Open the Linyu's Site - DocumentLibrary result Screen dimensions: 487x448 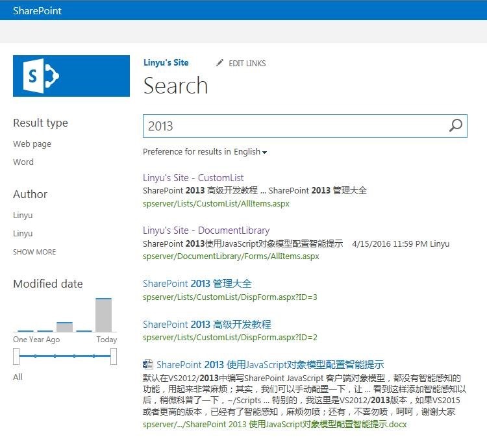[206, 230]
